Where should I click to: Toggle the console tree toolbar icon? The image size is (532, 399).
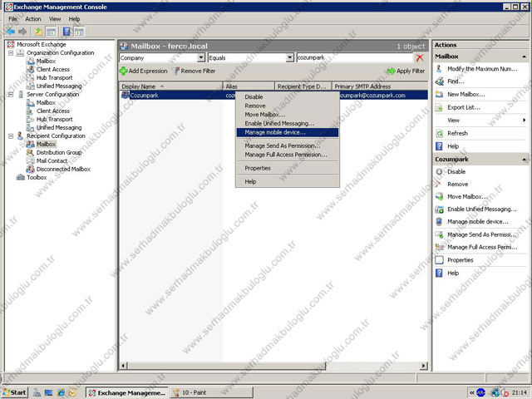(51, 32)
